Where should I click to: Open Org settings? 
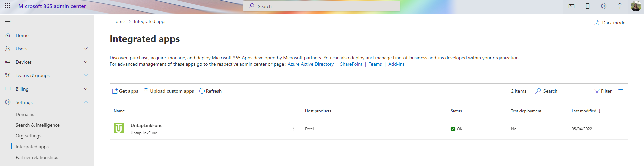29,136
